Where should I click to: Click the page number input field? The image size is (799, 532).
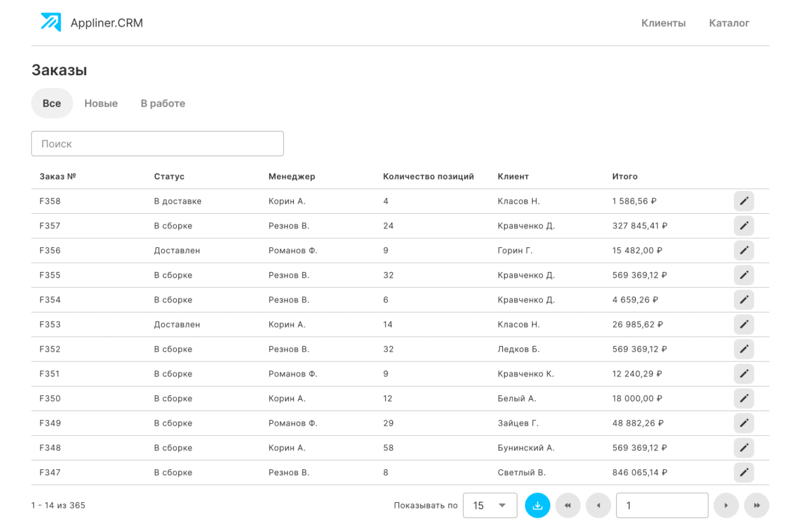(x=662, y=505)
